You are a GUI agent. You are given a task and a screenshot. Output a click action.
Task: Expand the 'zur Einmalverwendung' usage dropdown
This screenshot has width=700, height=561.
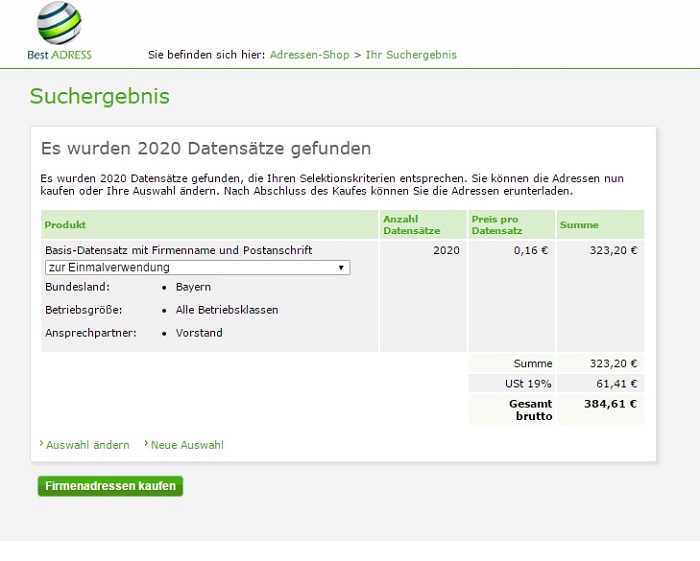point(197,268)
